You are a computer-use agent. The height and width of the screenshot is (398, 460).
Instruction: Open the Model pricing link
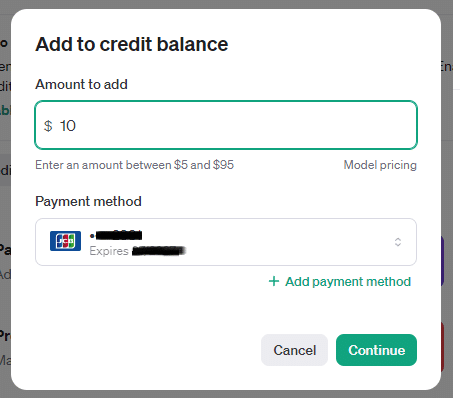[x=380, y=165]
